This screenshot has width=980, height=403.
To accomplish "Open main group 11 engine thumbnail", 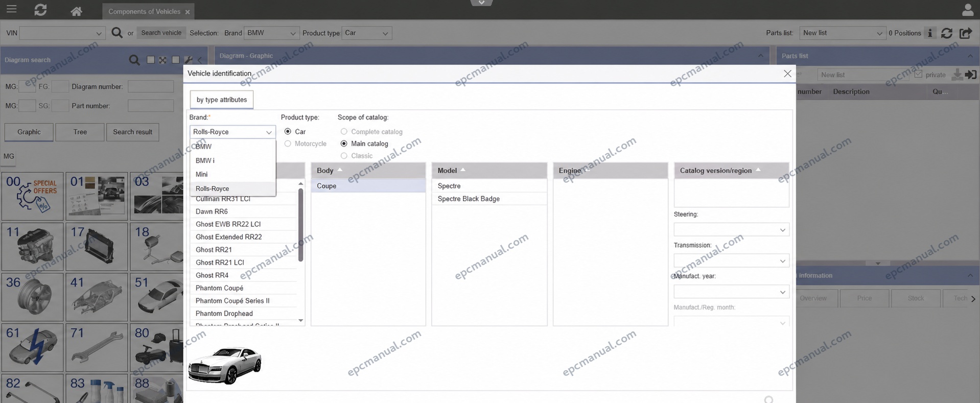I will click(x=33, y=246).
